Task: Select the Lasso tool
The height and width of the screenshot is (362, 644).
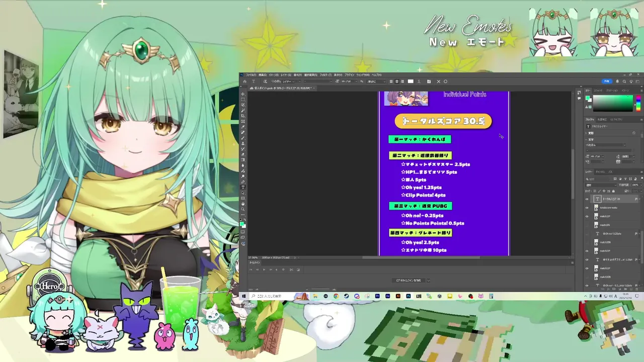Action: 243,105
